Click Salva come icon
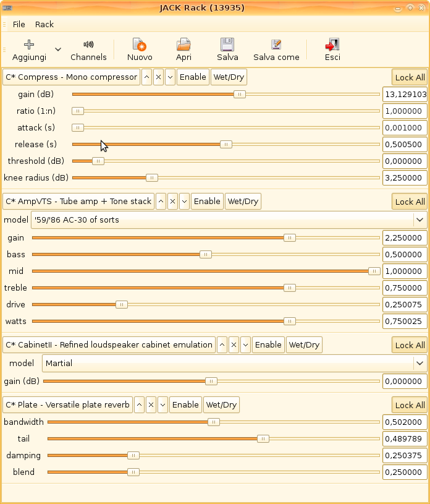Screen dimensions: 430x504 pyautogui.click(x=276, y=45)
